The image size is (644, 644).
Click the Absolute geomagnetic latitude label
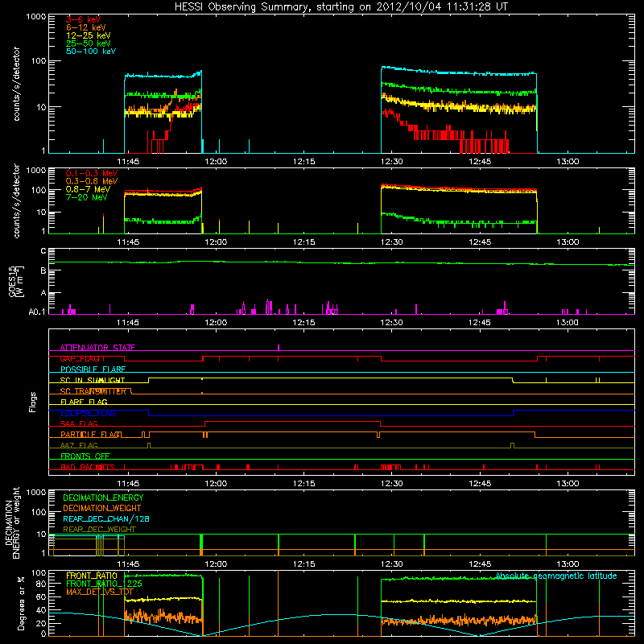(556, 576)
